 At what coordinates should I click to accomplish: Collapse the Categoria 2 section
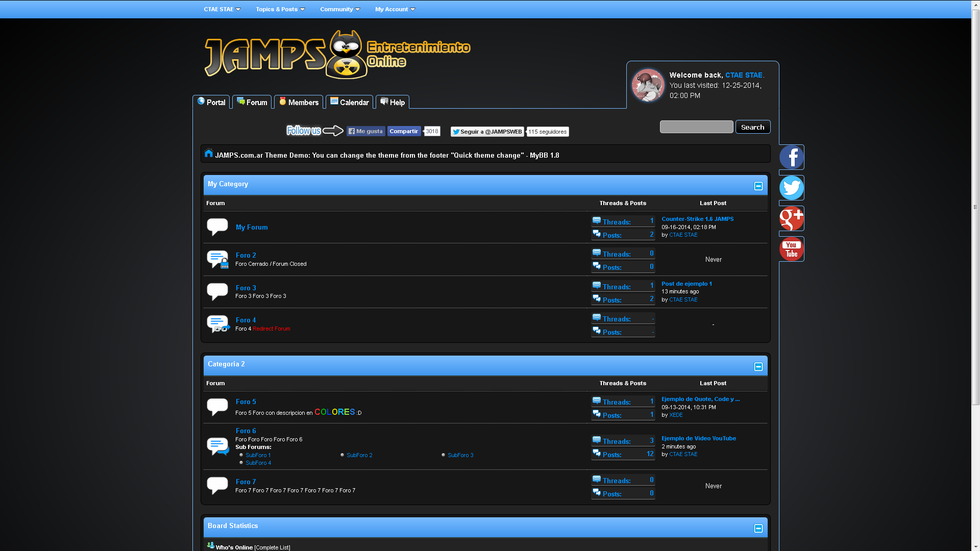tap(758, 367)
